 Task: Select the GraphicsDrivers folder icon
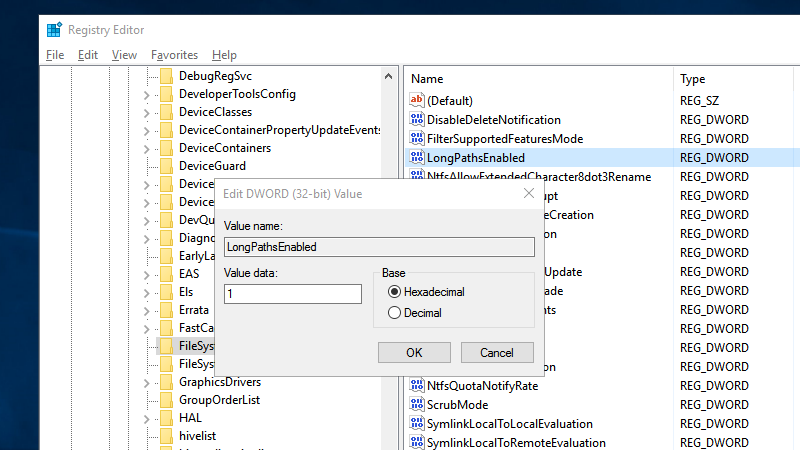(x=166, y=382)
